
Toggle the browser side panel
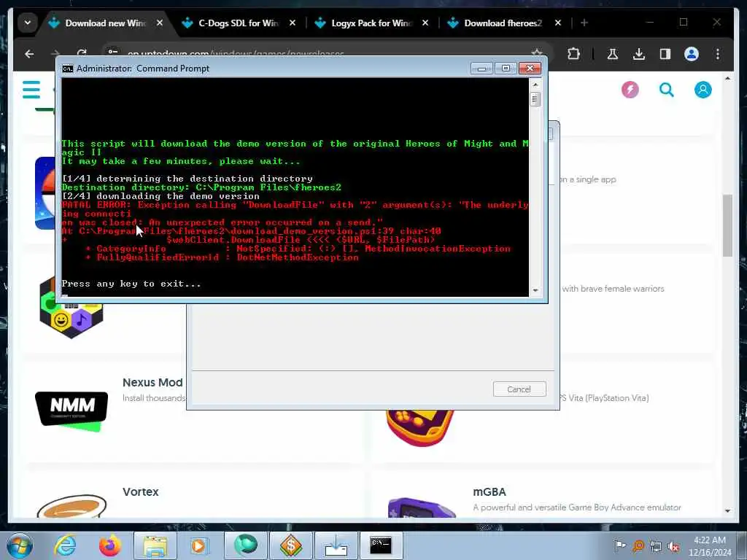[x=665, y=54]
